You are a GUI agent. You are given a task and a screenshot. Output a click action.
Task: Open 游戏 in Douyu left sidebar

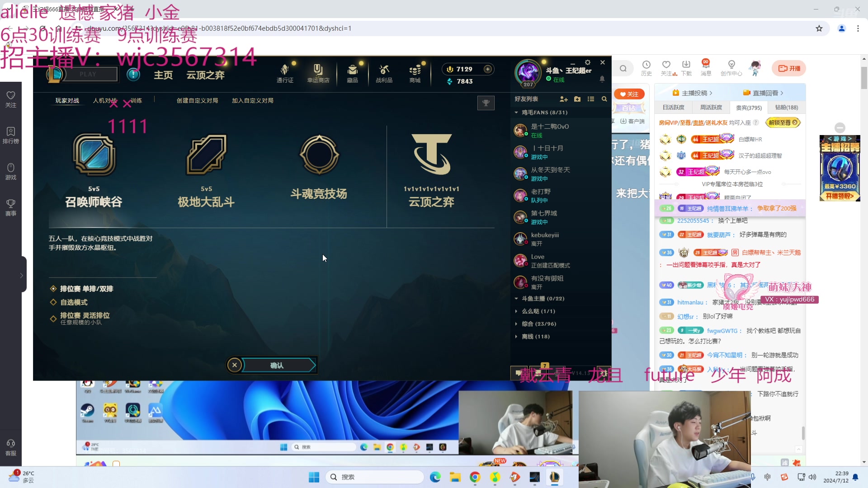tap(11, 172)
